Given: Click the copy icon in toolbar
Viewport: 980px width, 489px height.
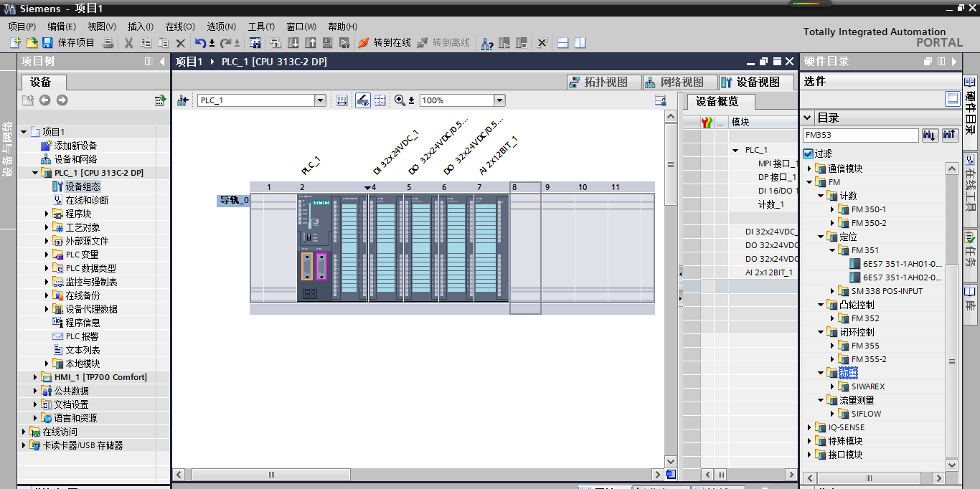Looking at the screenshot, I should tap(146, 43).
